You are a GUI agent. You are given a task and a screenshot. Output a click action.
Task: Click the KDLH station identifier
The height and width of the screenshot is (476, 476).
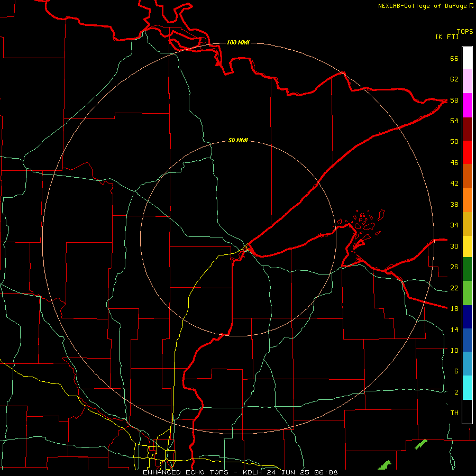click(x=253, y=472)
